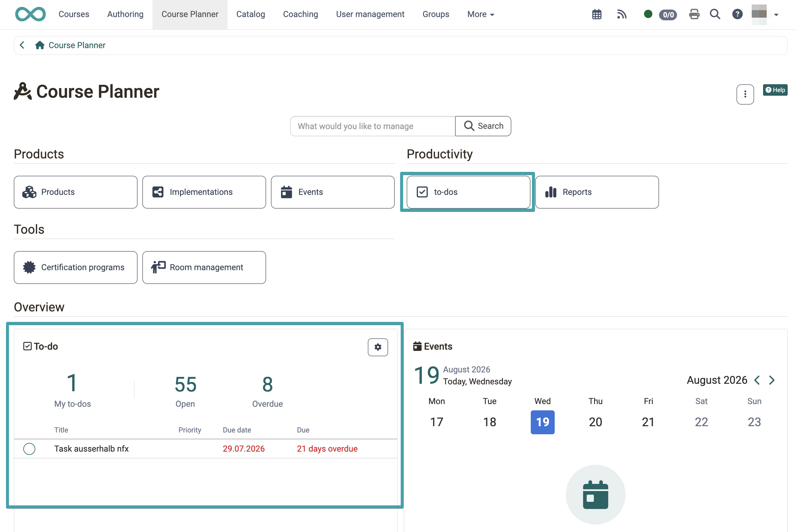This screenshot has width=796, height=532.
Task: Open the calendar icon in the top bar
Action: pos(597,14)
